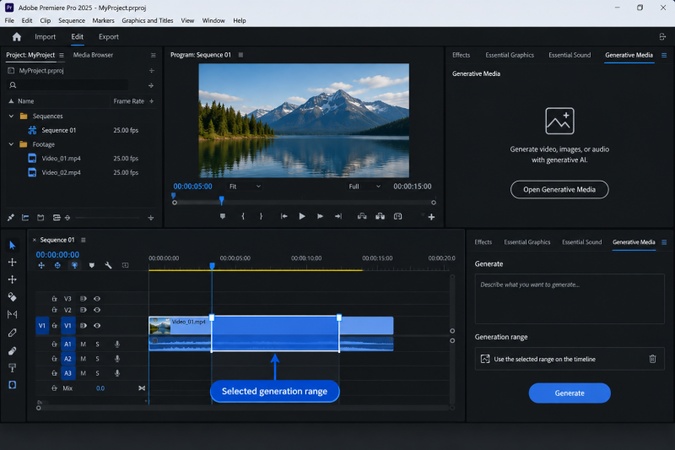Select the Selection arrow tool
This screenshot has height=450, width=675.
click(x=12, y=245)
